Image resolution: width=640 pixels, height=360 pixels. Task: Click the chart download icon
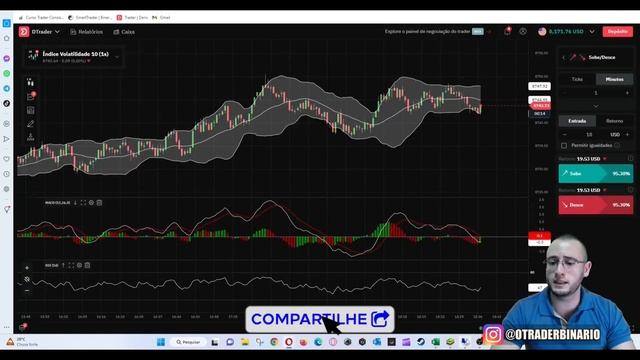pyautogui.click(x=31, y=137)
